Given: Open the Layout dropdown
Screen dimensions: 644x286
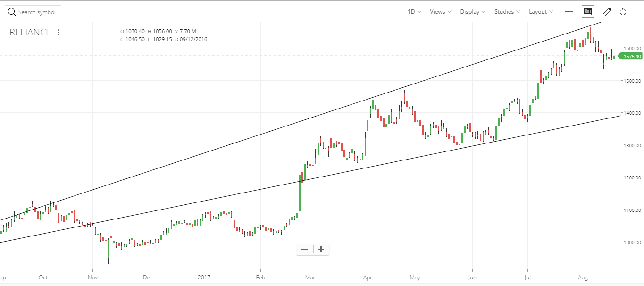Looking at the screenshot, I should [x=540, y=11].
